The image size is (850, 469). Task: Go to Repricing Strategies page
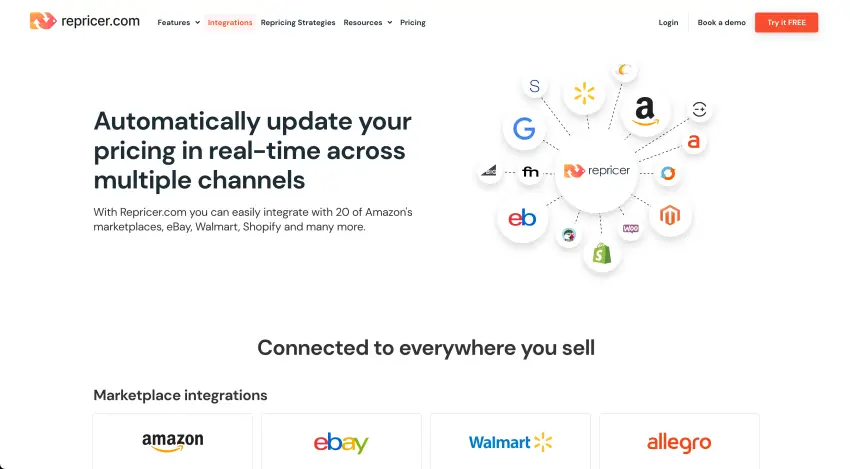(x=298, y=22)
